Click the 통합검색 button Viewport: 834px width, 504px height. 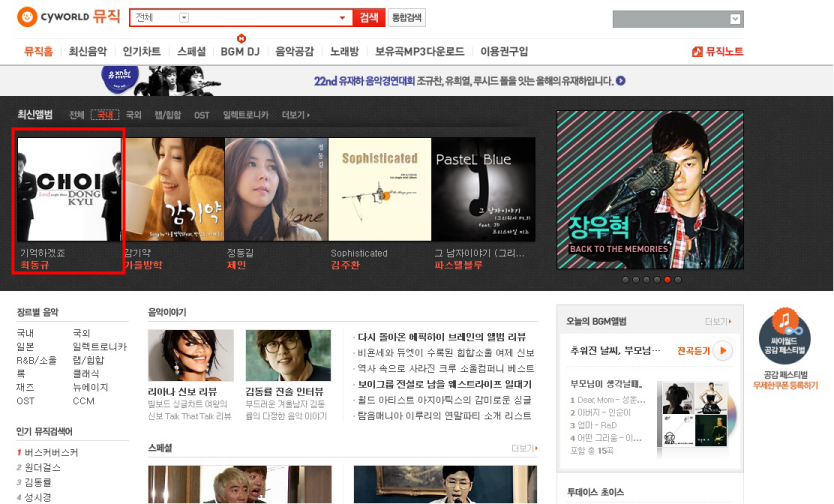(407, 18)
